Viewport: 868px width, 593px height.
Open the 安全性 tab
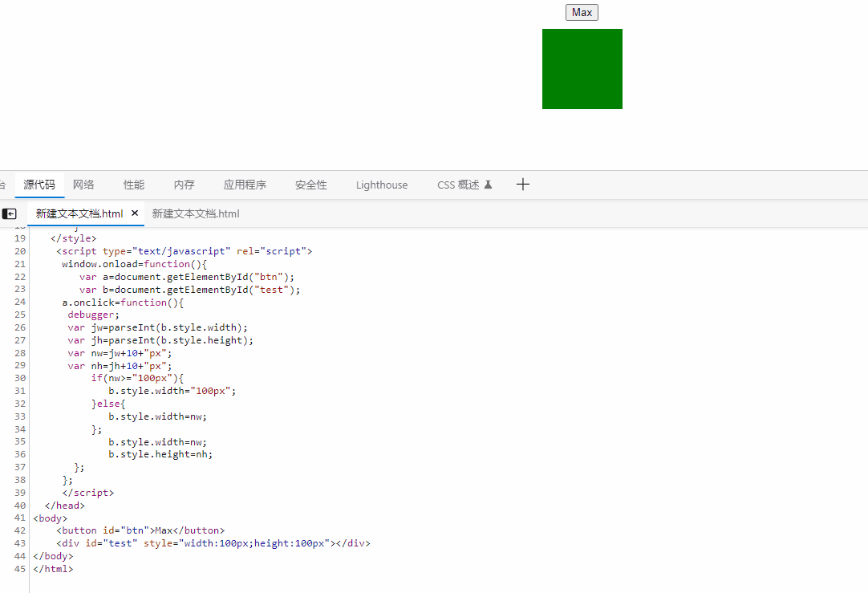pyautogui.click(x=311, y=185)
